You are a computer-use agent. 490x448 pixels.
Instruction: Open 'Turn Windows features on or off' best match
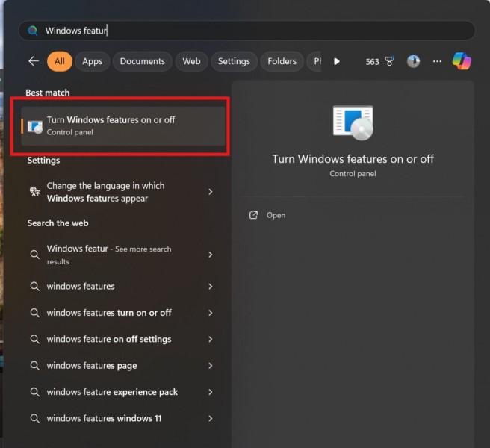click(x=123, y=125)
